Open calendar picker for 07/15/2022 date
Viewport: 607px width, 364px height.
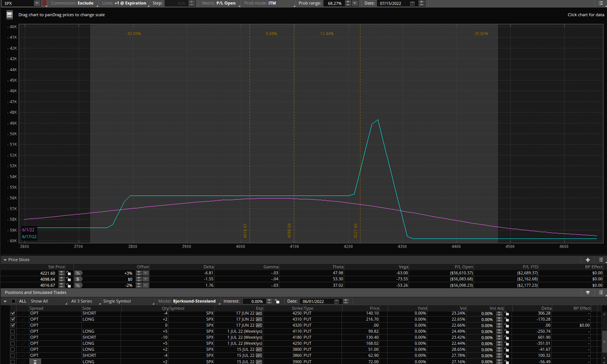click(x=412, y=3)
